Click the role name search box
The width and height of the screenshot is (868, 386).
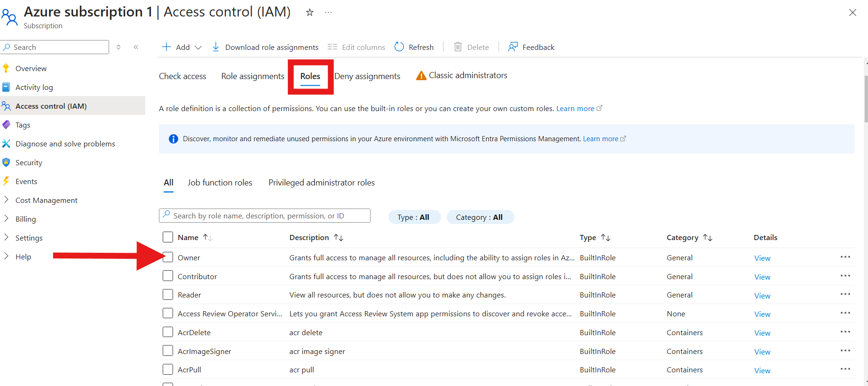click(265, 216)
